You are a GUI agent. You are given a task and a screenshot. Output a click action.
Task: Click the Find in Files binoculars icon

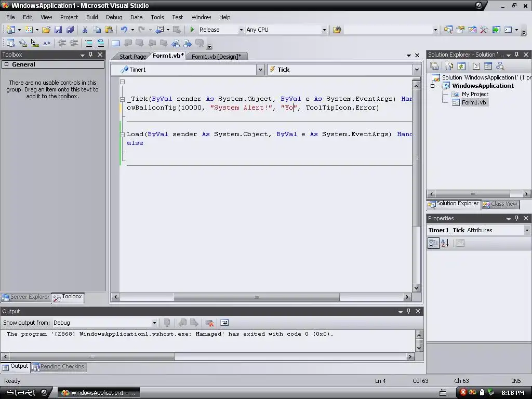(x=337, y=30)
